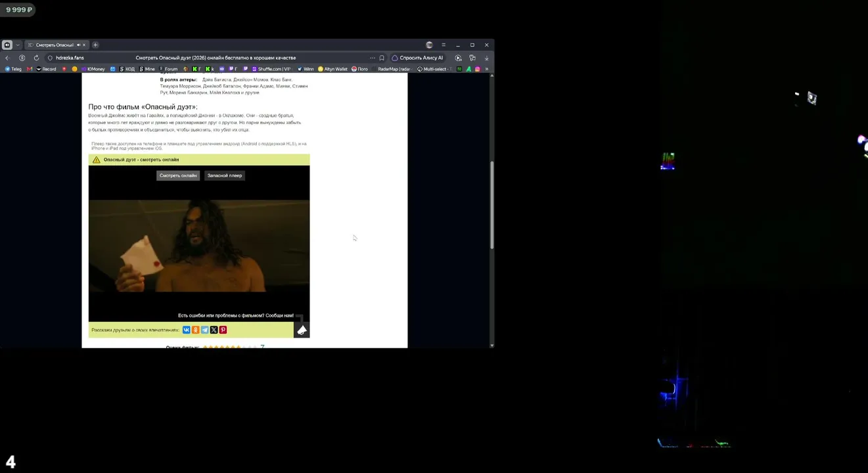The height and width of the screenshot is (473, 868).
Task: Close the Смотреть Опасный tab
Action: pyautogui.click(x=84, y=45)
